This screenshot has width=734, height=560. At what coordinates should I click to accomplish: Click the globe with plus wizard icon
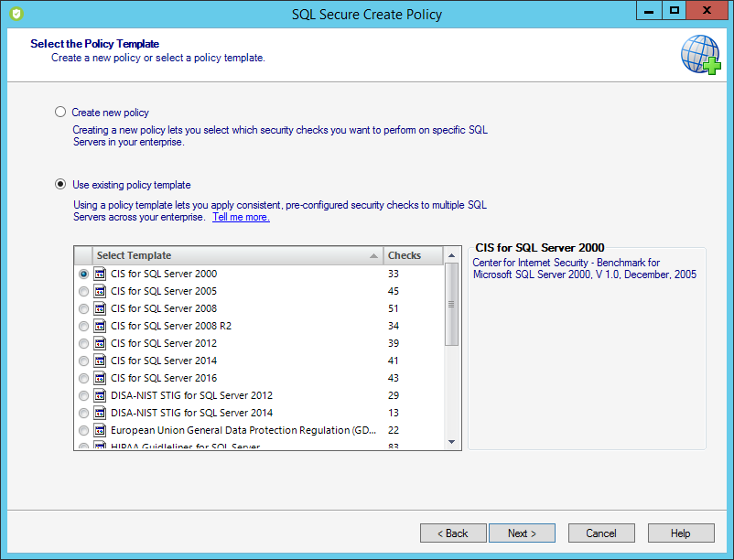coord(701,55)
